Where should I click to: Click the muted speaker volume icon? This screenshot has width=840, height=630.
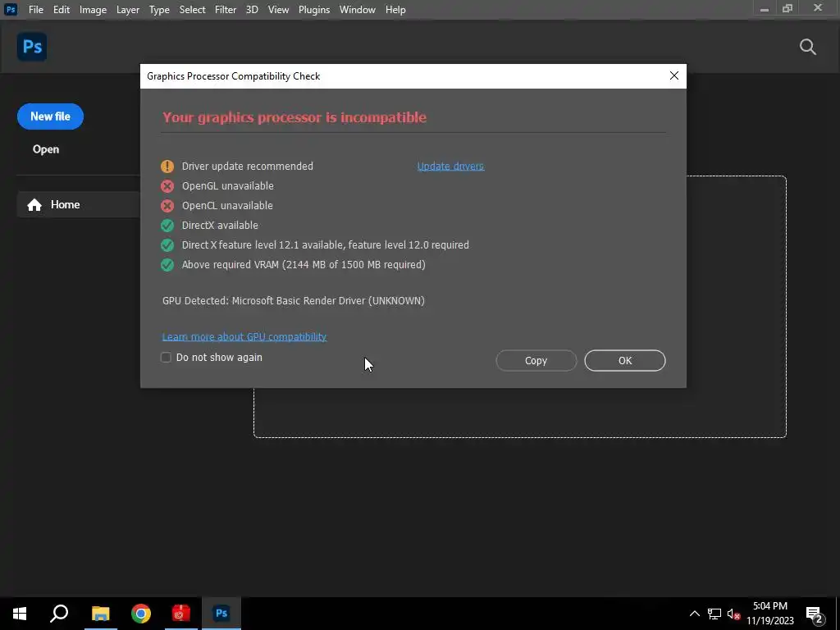click(x=733, y=614)
